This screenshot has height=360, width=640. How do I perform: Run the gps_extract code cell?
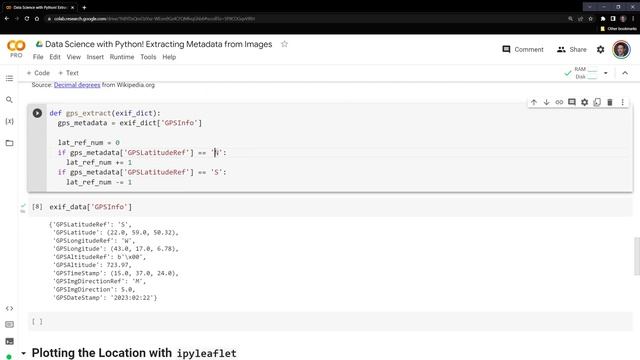[37, 113]
